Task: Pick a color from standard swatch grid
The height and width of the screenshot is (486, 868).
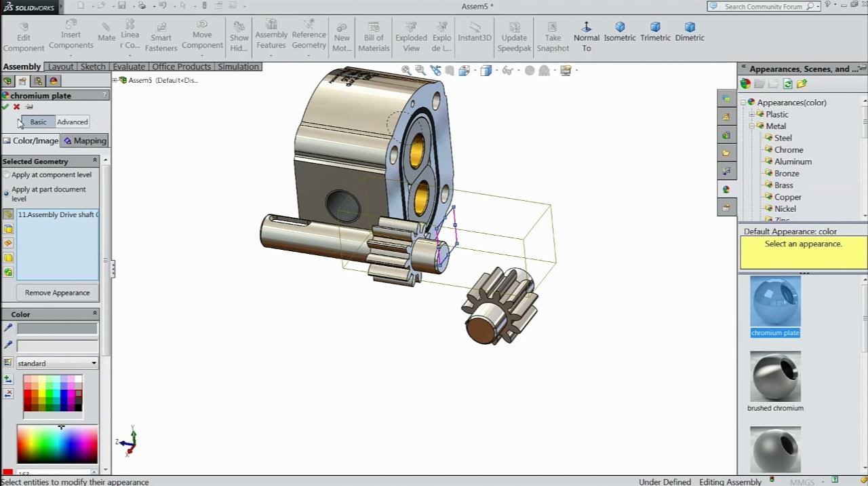Action: [x=53, y=394]
